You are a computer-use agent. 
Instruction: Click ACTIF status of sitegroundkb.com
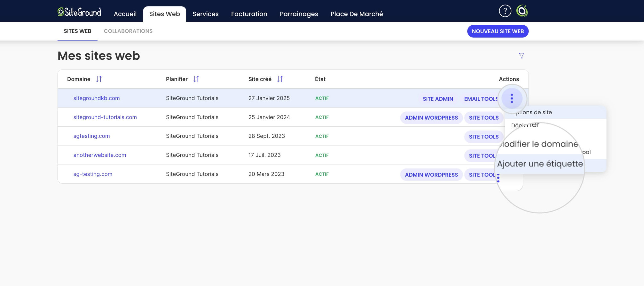[322, 98]
